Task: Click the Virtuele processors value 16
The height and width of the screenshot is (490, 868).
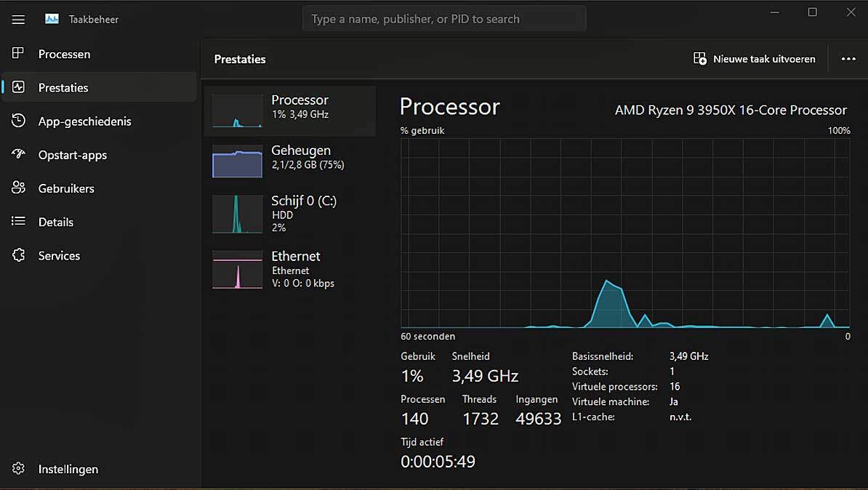Action: point(674,387)
